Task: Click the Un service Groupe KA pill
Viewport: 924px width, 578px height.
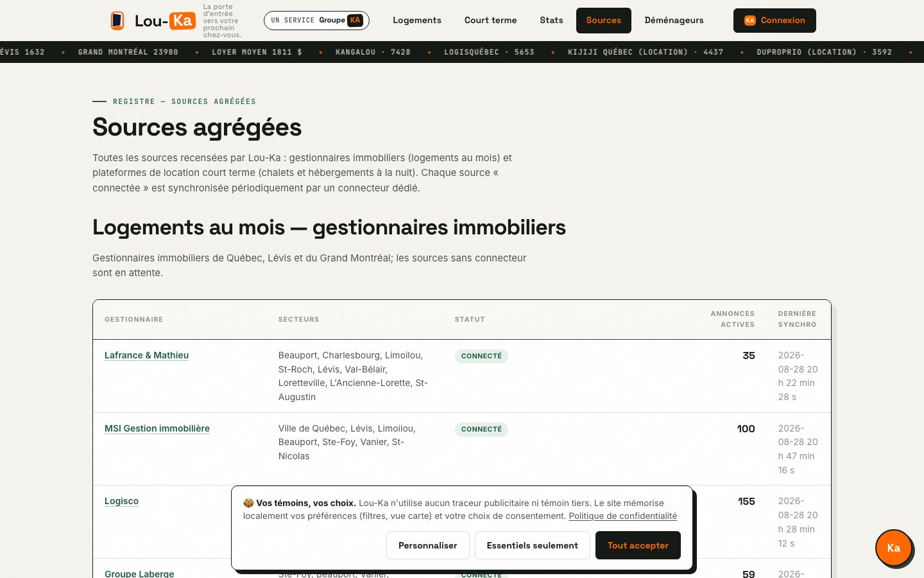Action: (316, 21)
